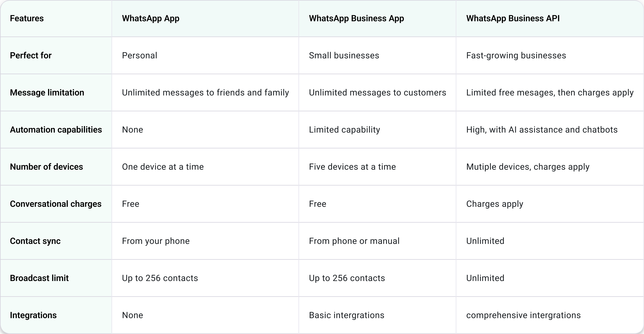
Task: Click the Features column header
Action: (x=27, y=18)
